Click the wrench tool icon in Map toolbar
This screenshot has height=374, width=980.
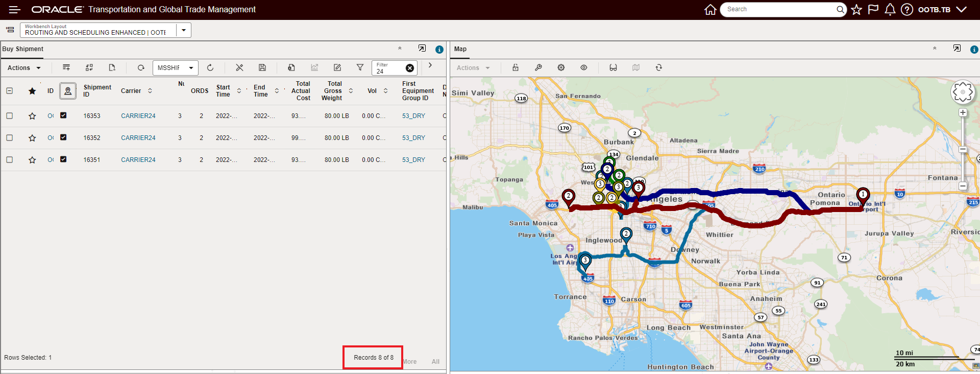pyautogui.click(x=538, y=67)
